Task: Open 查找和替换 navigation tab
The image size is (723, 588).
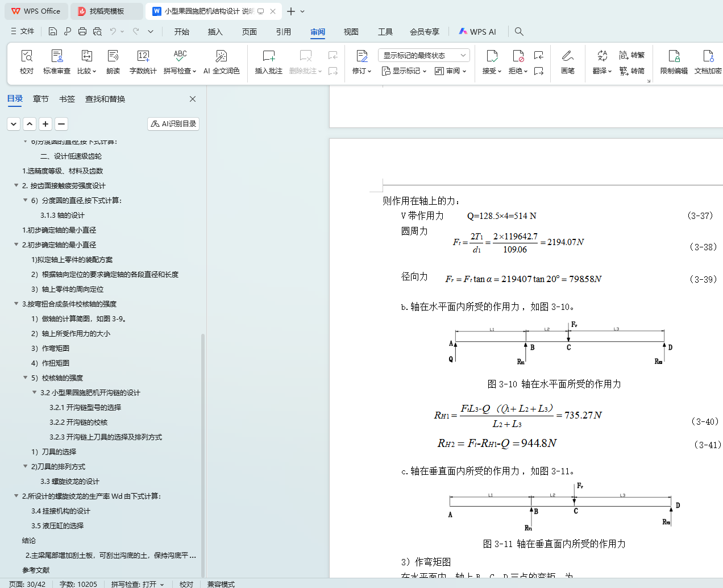Action: 105,99
